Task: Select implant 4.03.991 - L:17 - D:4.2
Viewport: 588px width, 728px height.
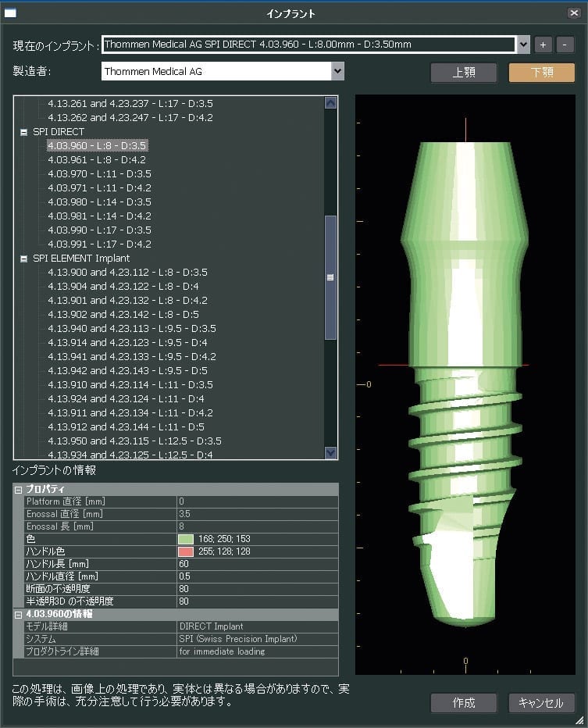Action: pos(99,244)
